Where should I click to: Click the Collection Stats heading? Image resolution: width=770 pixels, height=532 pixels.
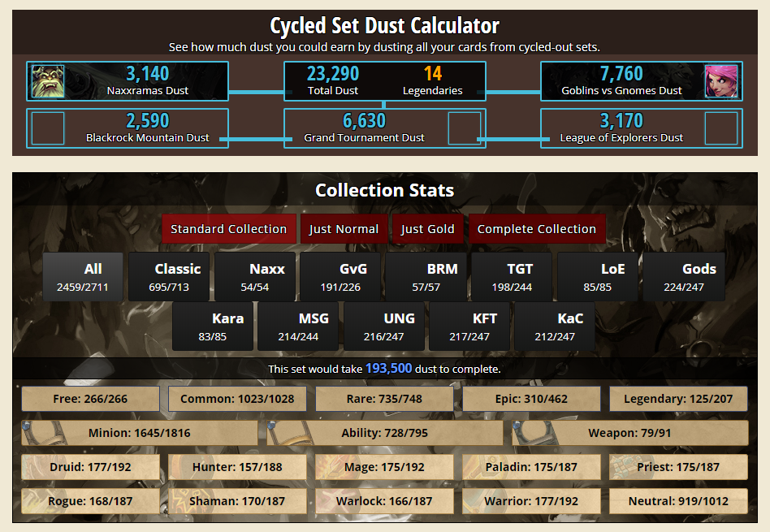(384, 190)
